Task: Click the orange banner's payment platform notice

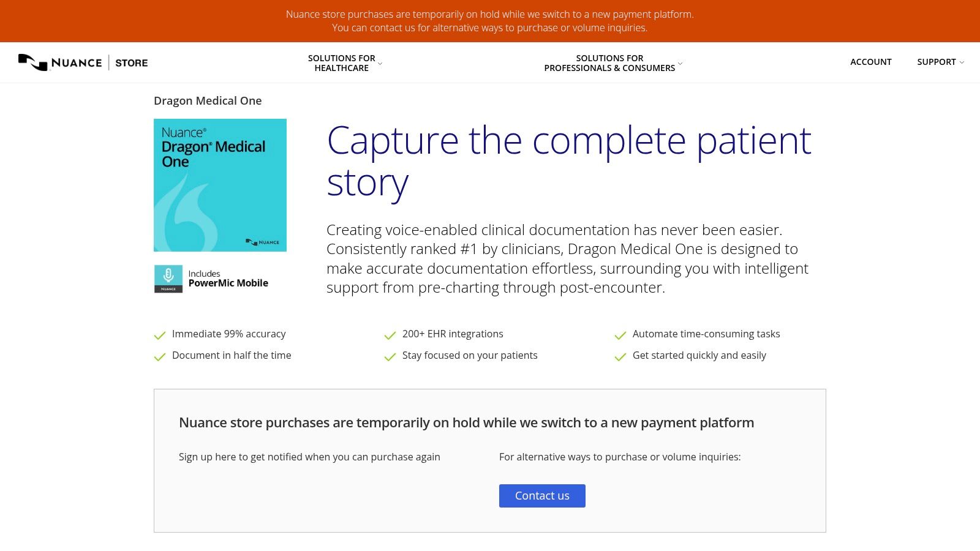Action: coord(490,21)
